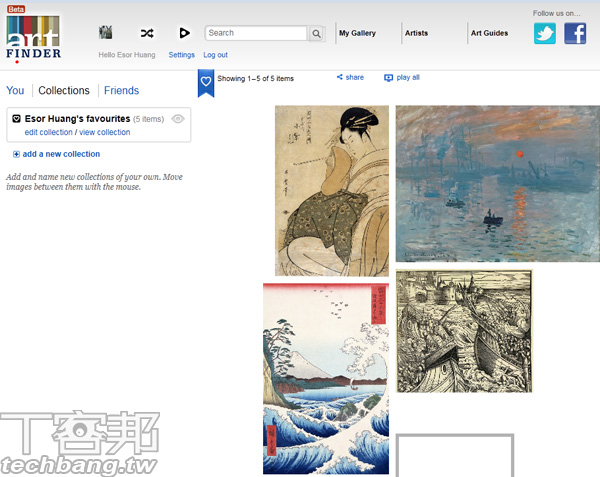Open the user avatar thumbnail in header
This screenshot has height=477, width=600.
click(x=105, y=33)
